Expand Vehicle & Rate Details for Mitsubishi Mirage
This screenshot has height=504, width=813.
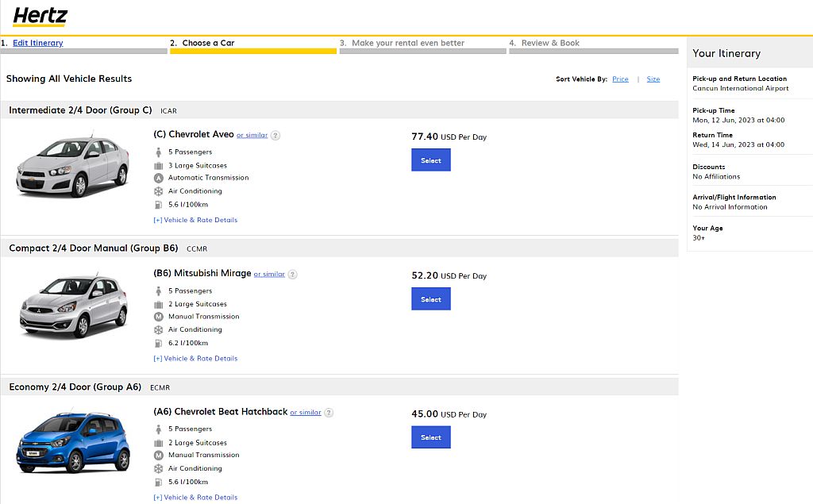tap(195, 359)
